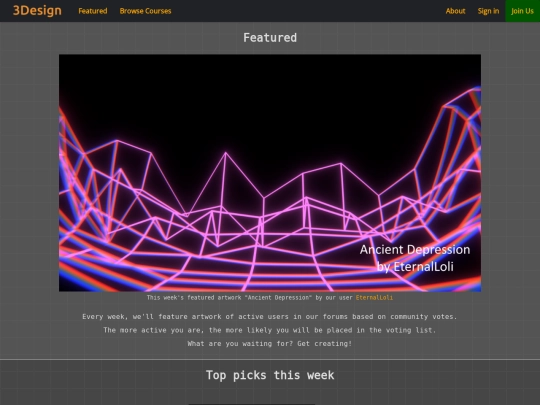Click the Join Us button
The image size is (540, 405).
pos(522,11)
